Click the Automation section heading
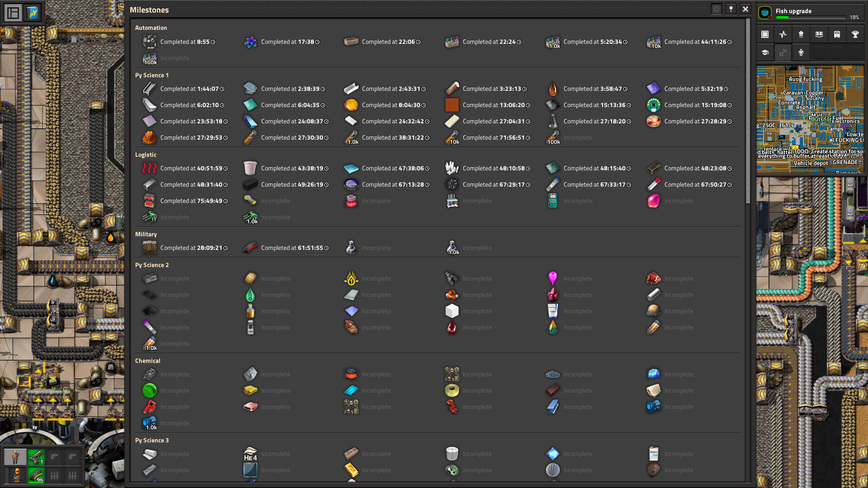868x488 pixels. pos(151,28)
